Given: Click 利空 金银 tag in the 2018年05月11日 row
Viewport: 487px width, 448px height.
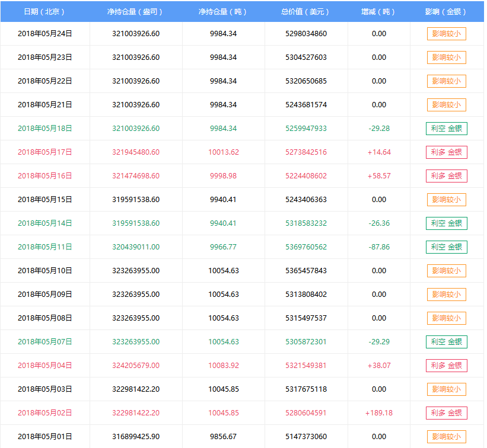Looking at the screenshot, I should 446,247.
